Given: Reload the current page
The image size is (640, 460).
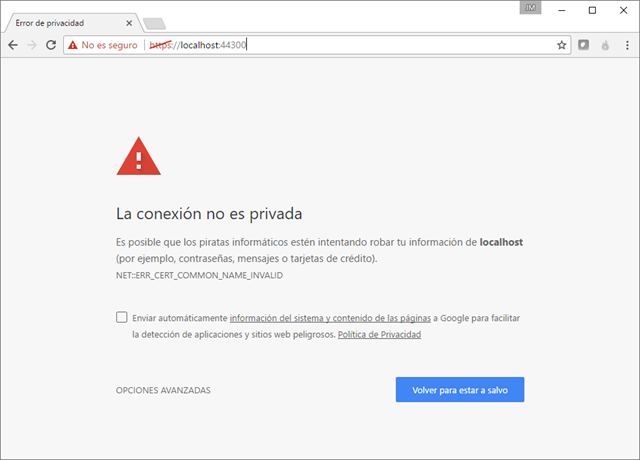Looking at the screenshot, I should coord(51,45).
